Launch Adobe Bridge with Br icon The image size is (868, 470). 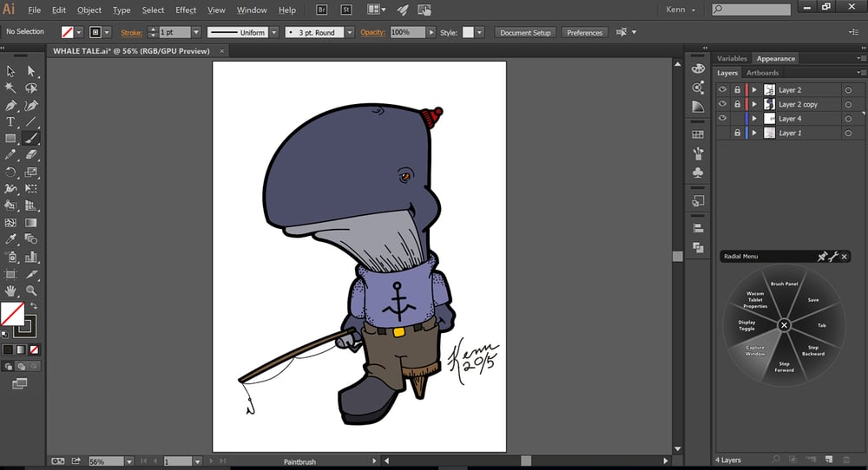[x=322, y=10]
